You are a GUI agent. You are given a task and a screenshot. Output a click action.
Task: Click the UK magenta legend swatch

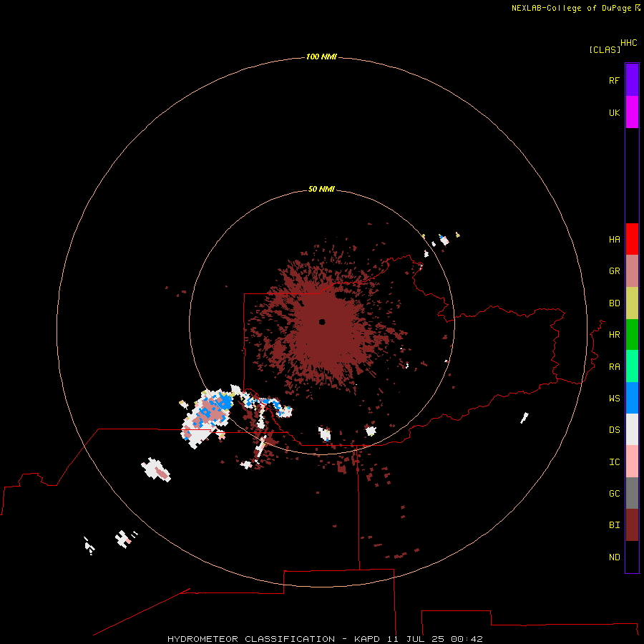[x=632, y=112]
